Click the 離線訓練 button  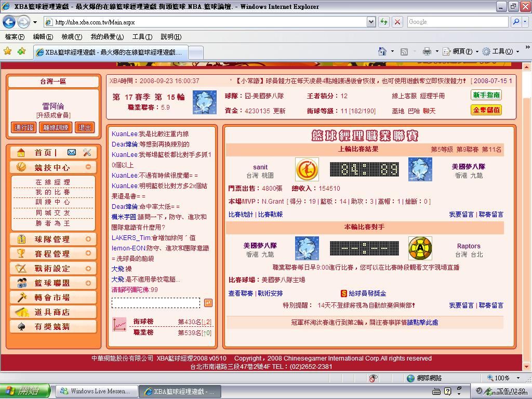point(56,127)
